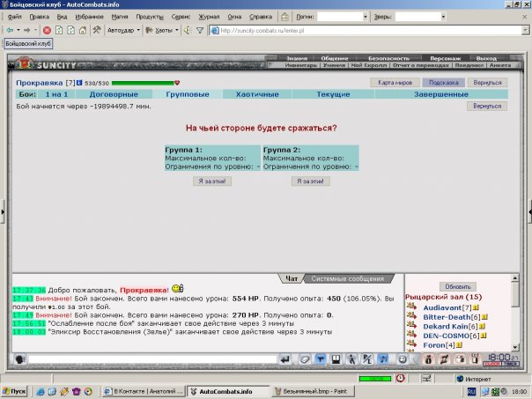
Task: Click the first green refresh page icon
Action: [59, 30]
